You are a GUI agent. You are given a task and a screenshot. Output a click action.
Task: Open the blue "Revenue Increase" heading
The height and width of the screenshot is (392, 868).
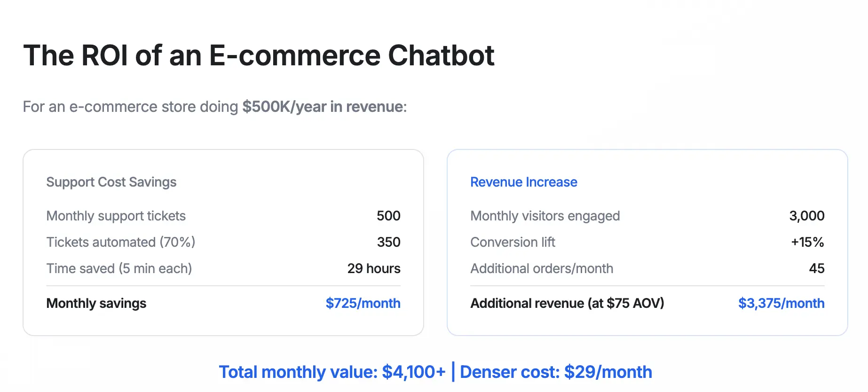pyautogui.click(x=523, y=182)
